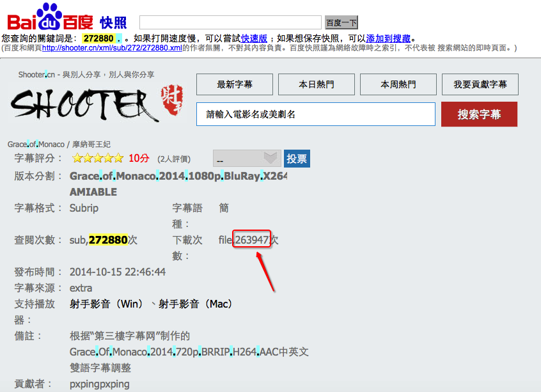Image resolution: width=541 pixels, height=392 pixels.
Task: Click the AMIABLE release group text
Action: pos(93,192)
